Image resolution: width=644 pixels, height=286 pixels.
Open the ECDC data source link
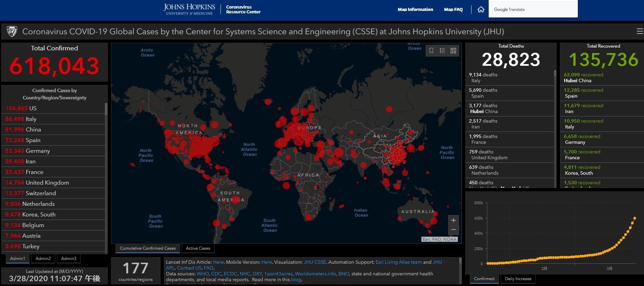coord(230,274)
